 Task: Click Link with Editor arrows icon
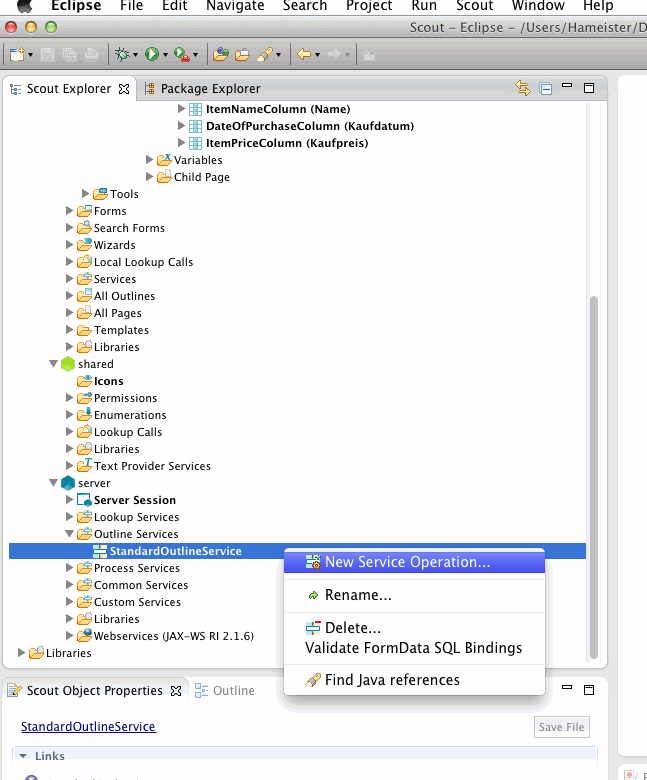(523, 89)
